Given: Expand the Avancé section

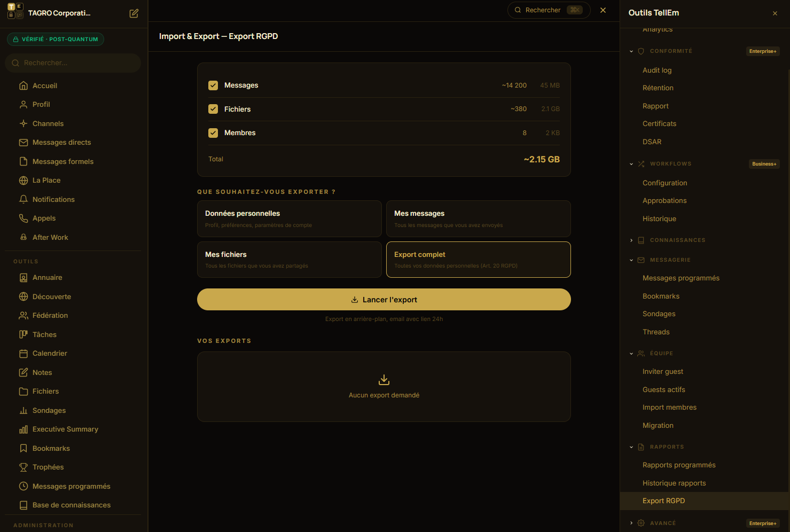Looking at the screenshot, I should [631, 523].
